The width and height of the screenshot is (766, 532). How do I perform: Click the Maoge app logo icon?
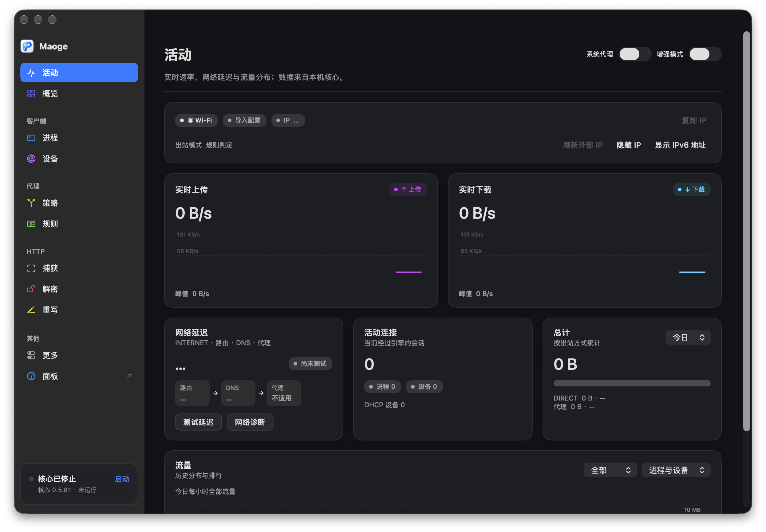click(27, 46)
